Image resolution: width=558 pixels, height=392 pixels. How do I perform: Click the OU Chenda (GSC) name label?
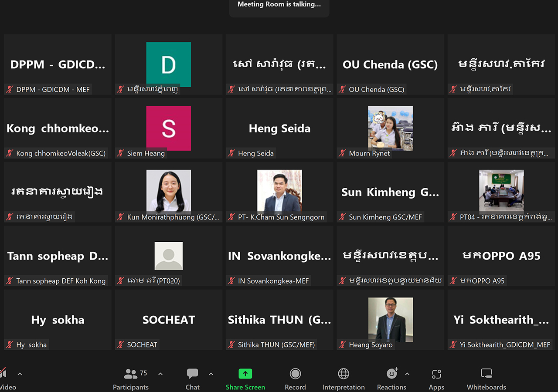376,89
